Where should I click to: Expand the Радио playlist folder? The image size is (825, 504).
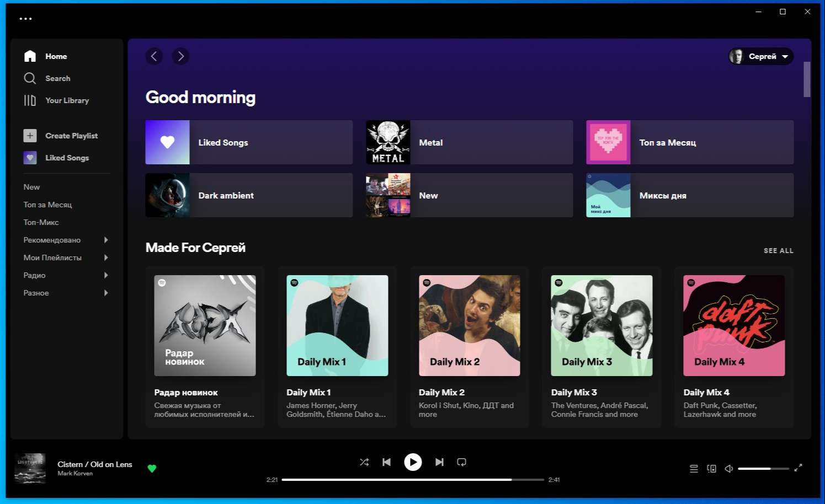pyautogui.click(x=106, y=275)
